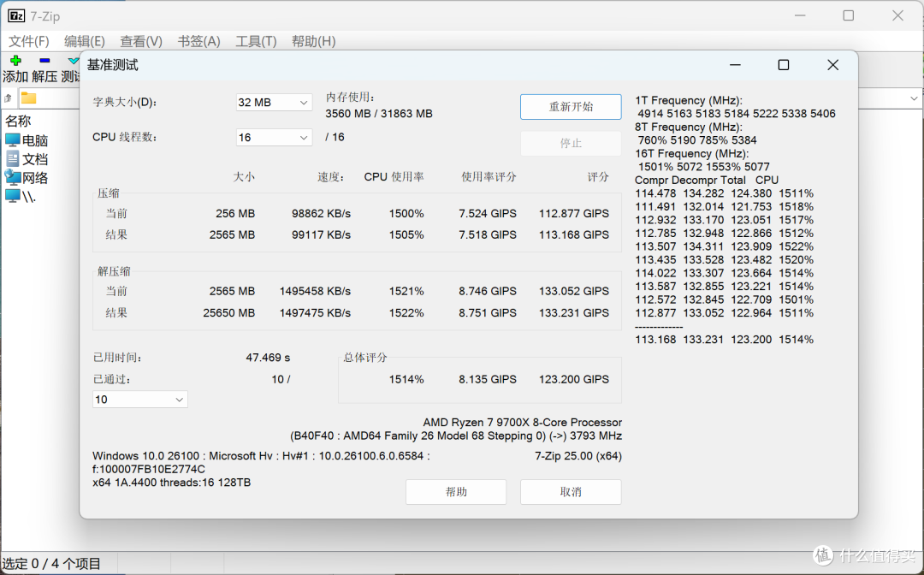Click usage rating 8.746 GIPS
The image size is (924, 575).
(488, 291)
